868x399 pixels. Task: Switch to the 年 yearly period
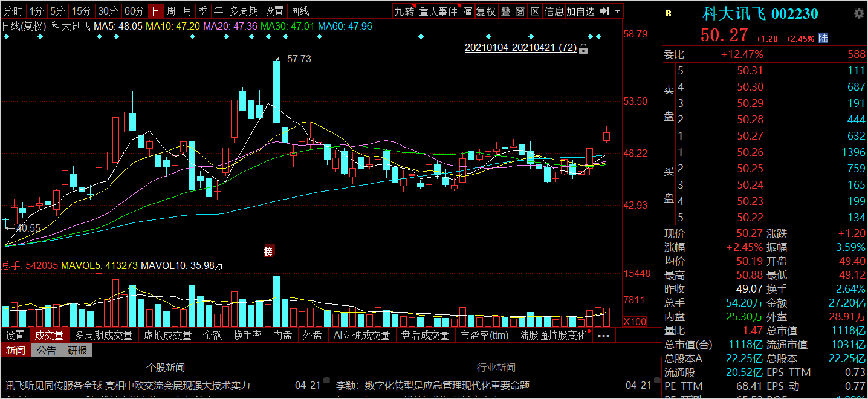point(218,11)
